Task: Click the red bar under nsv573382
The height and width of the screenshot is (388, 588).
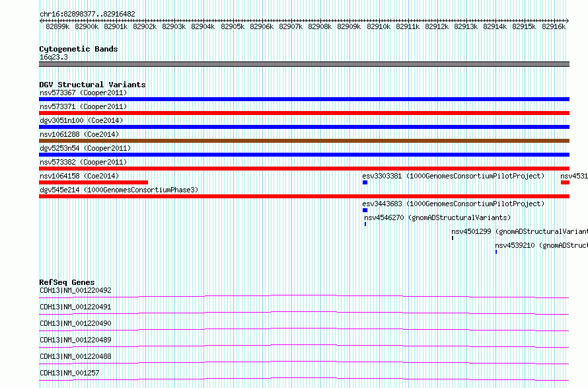Action: pos(304,169)
